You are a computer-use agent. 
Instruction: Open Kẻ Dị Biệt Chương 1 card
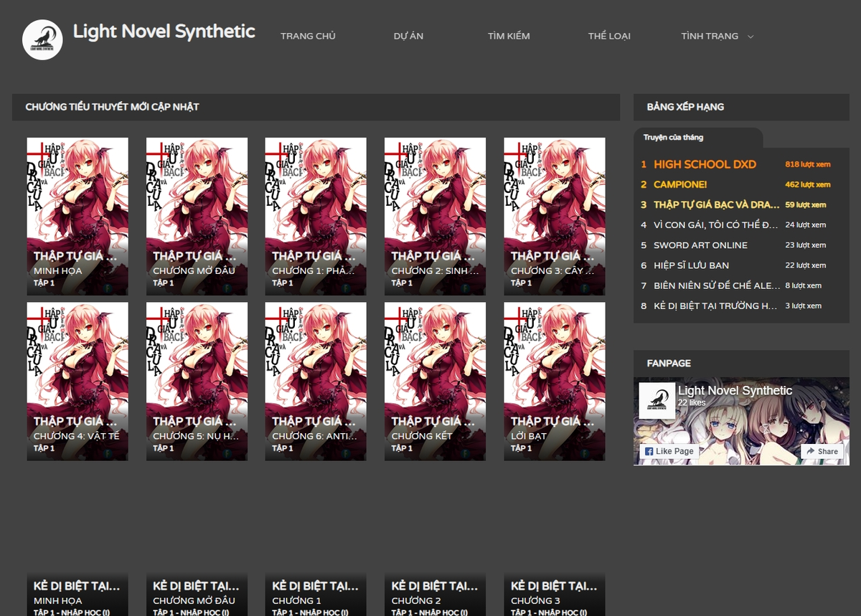click(x=316, y=594)
